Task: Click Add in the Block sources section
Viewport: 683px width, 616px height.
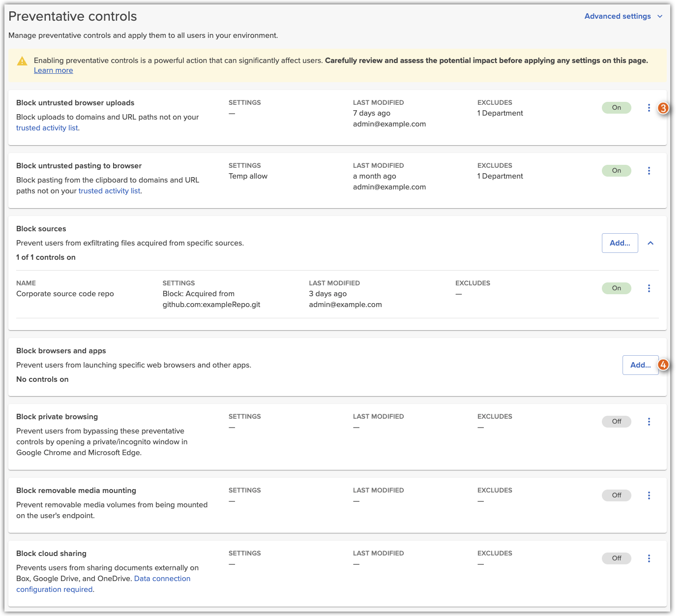Action: (620, 243)
